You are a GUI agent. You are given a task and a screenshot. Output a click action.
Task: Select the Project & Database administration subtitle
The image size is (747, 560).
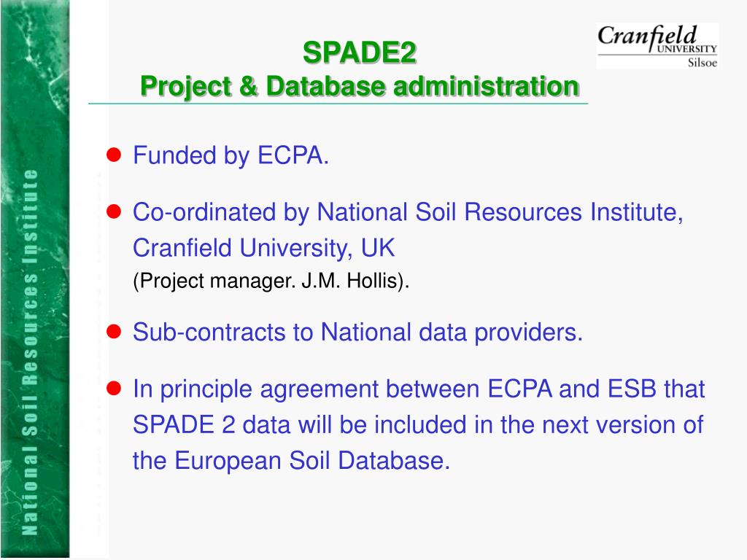[x=360, y=87]
